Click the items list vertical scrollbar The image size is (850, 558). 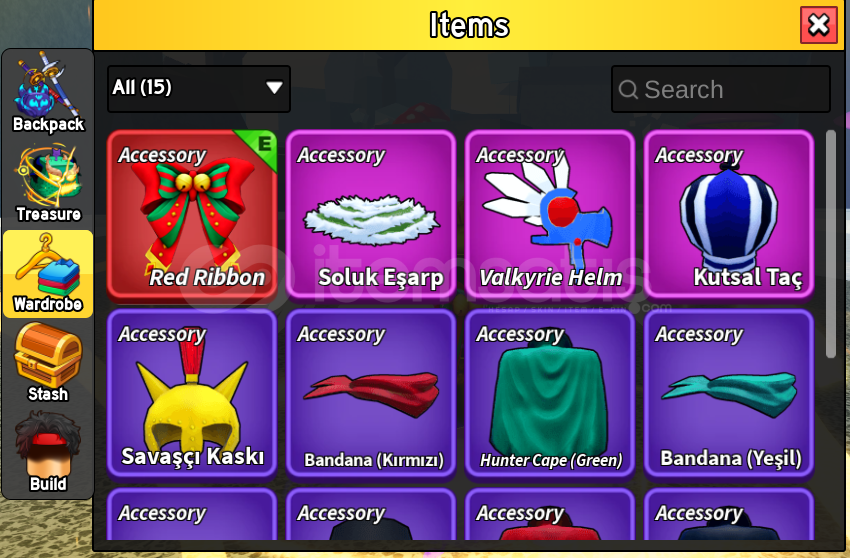click(830, 244)
